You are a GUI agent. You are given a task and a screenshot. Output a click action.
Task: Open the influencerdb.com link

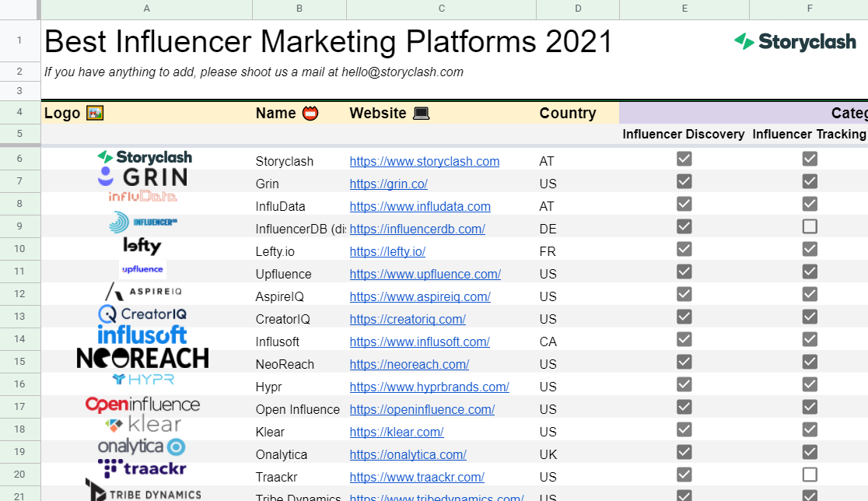(418, 229)
